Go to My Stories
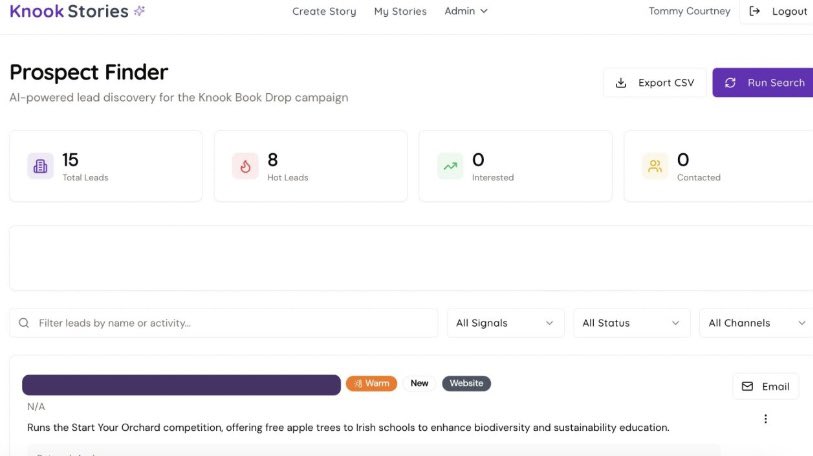813x456 pixels. [x=400, y=11]
